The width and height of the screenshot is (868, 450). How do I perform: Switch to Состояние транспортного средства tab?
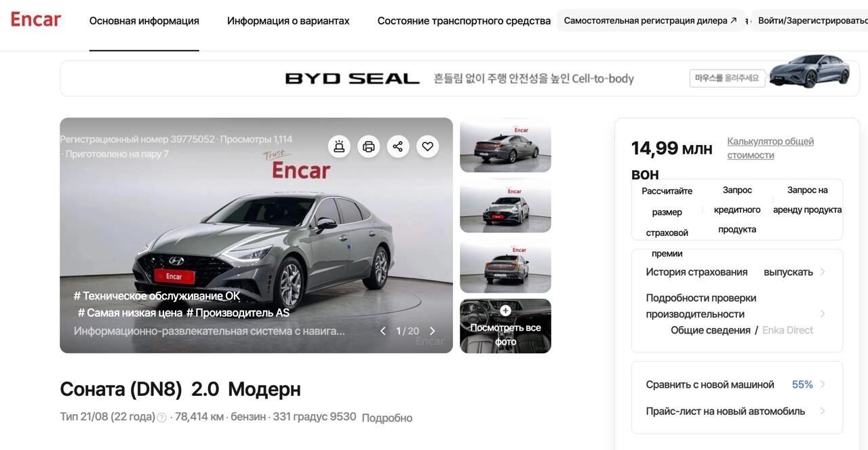[x=464, y=21]
